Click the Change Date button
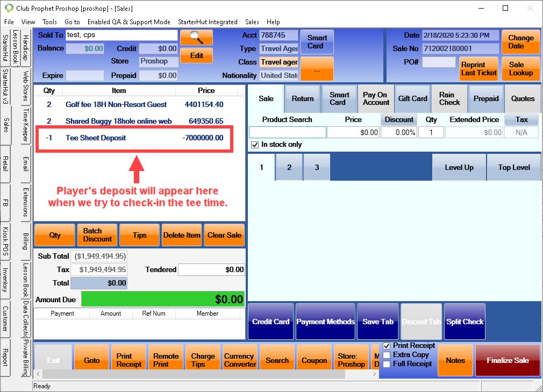Screen dimensions: 543x392 point(520,42)
